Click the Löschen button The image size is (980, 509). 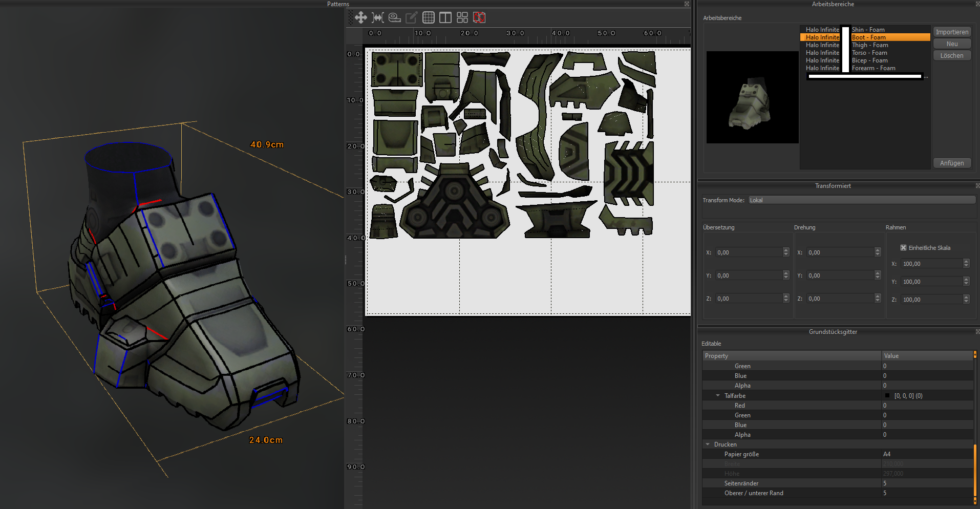tap(952, 56)
